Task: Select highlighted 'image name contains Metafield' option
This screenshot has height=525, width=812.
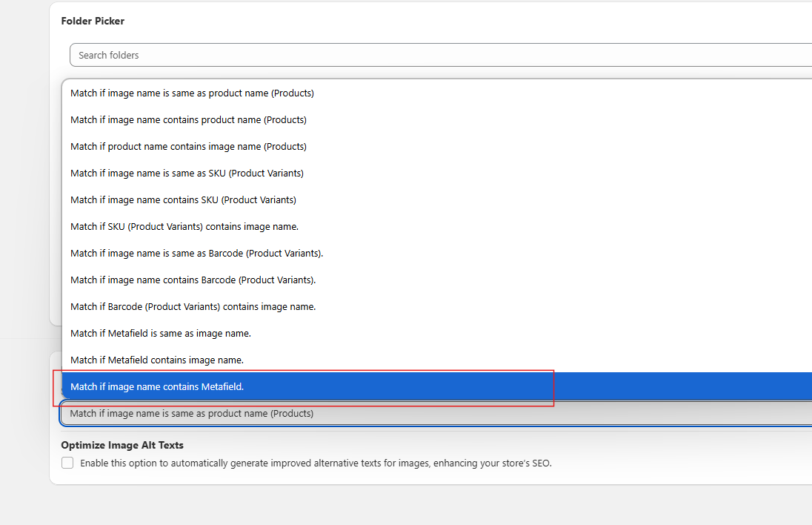Action: pos(157,386)
